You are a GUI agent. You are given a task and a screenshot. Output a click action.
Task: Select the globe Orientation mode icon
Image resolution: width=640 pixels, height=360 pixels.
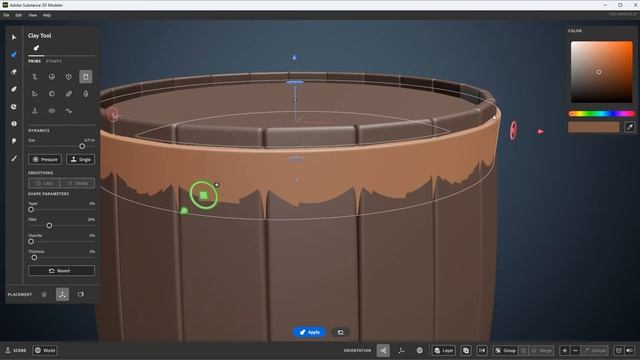pos(420,350)
